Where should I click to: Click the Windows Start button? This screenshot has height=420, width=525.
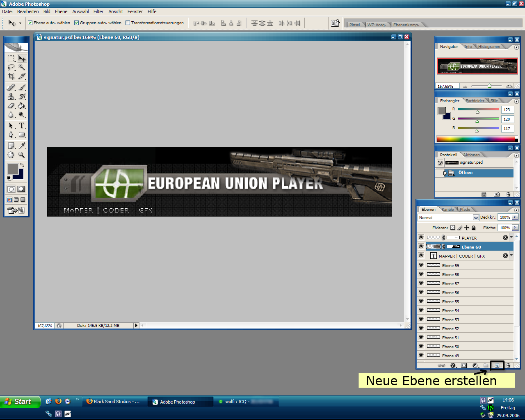tap(20, 402)
